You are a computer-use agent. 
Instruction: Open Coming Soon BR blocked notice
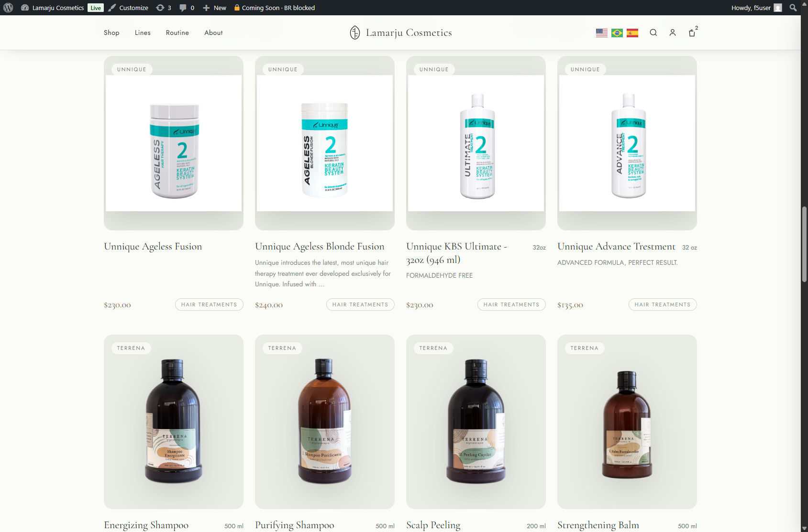tap(274, 8)
